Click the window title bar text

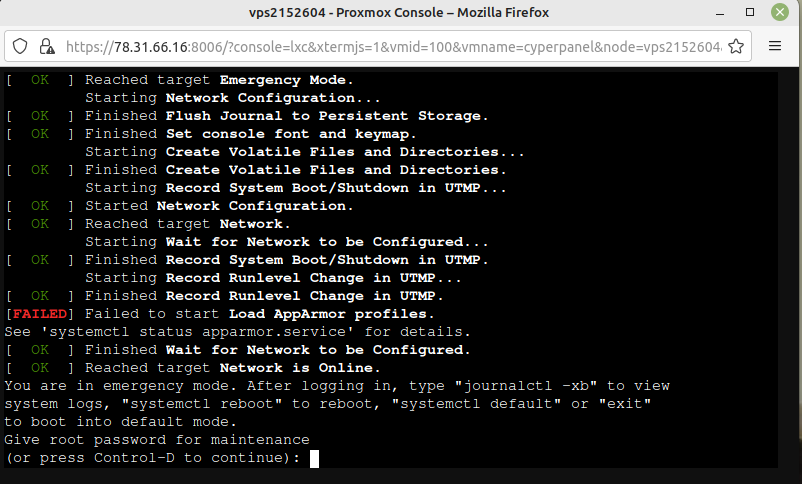400,13
